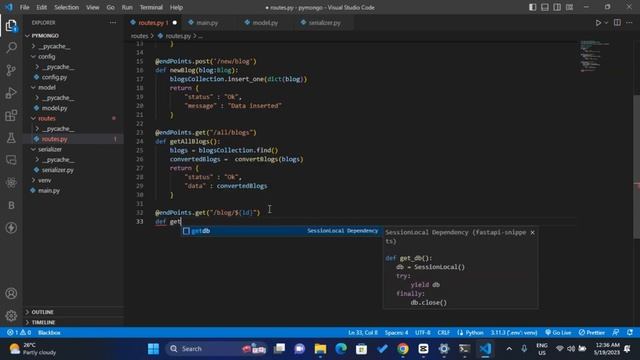Switch to the serializer.py editor tab
The width and height of the screenshot is (640, 360).
[324, 23]
